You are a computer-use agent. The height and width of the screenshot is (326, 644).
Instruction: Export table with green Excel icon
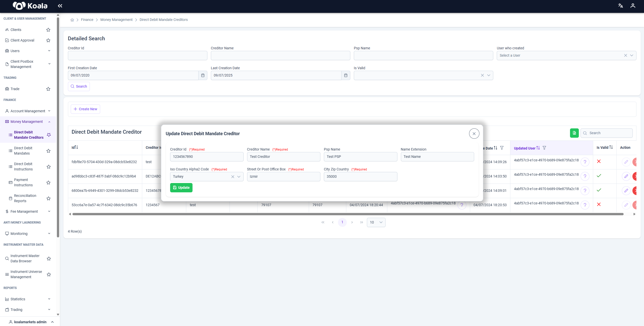(574, 133)
